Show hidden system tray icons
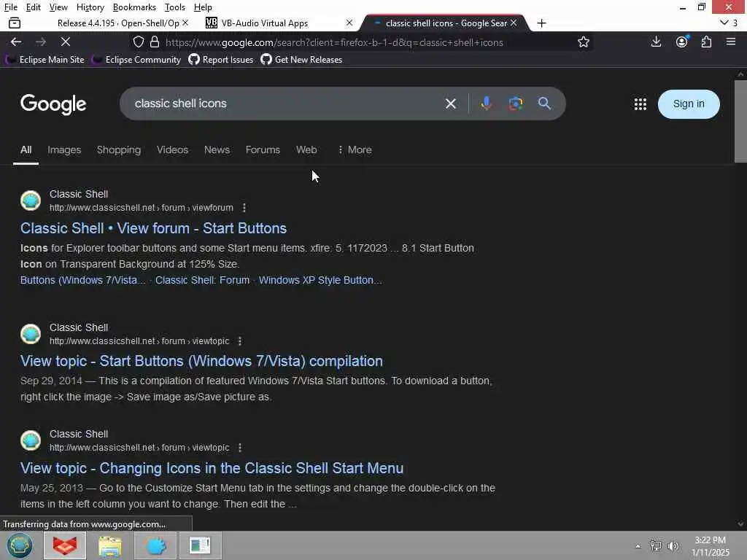Screen dimensions: 747x560 point(638,546)
